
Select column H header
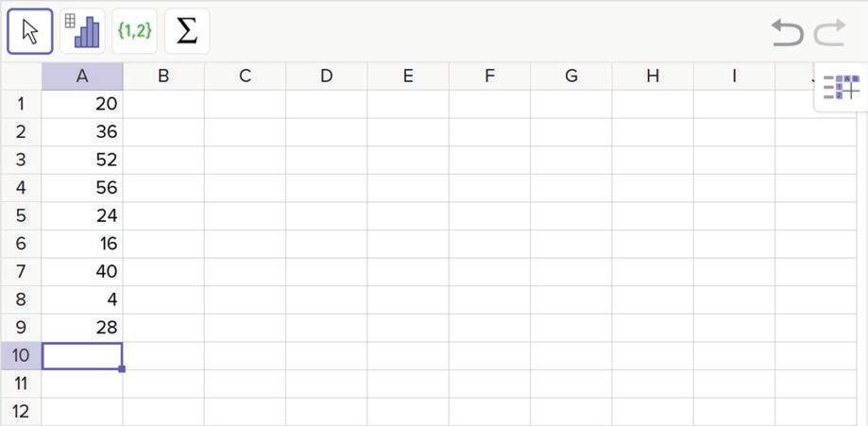pyautogui.click(x=653, y=77)
